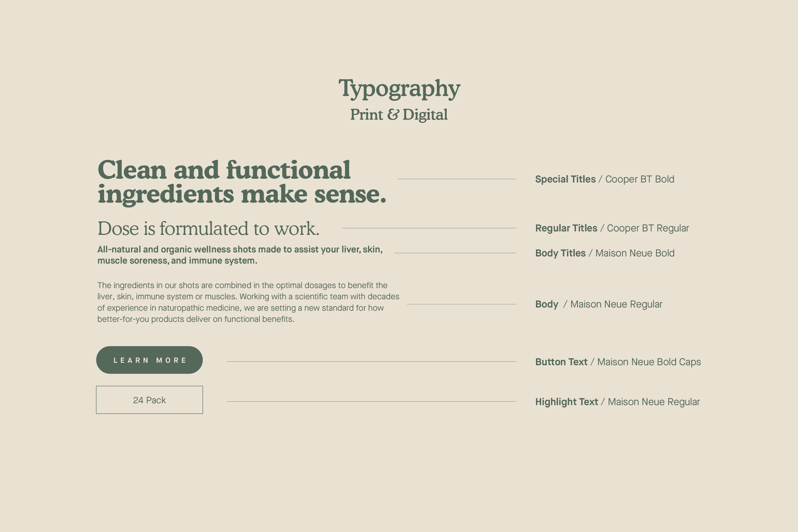Click the LEARN MORE button
798x532 pixels.
pyautogui.click(x=149, y=360)
